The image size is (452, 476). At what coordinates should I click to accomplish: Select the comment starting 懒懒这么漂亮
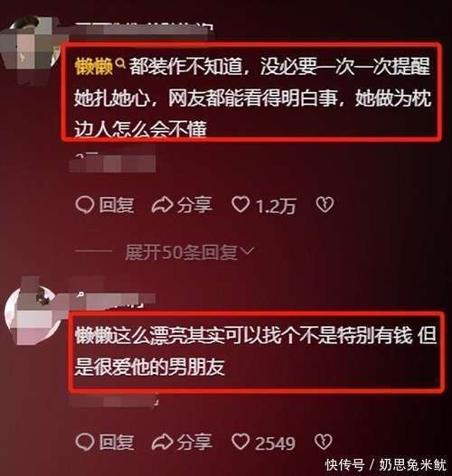pyautogui.click(x=256, y=351)
